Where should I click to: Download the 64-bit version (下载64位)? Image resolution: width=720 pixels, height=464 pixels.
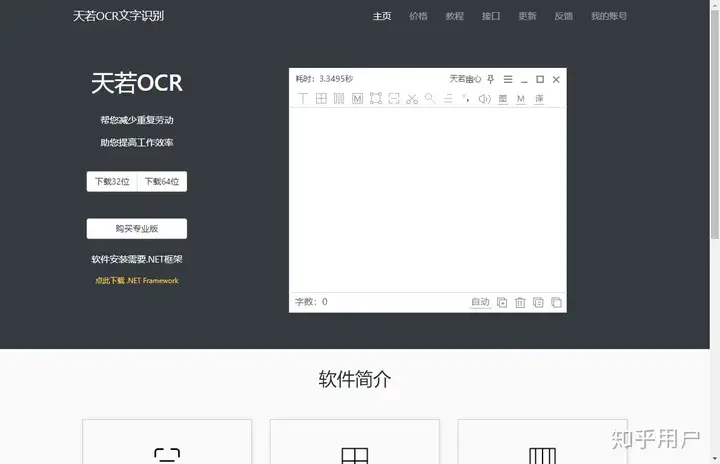(162, 181)
